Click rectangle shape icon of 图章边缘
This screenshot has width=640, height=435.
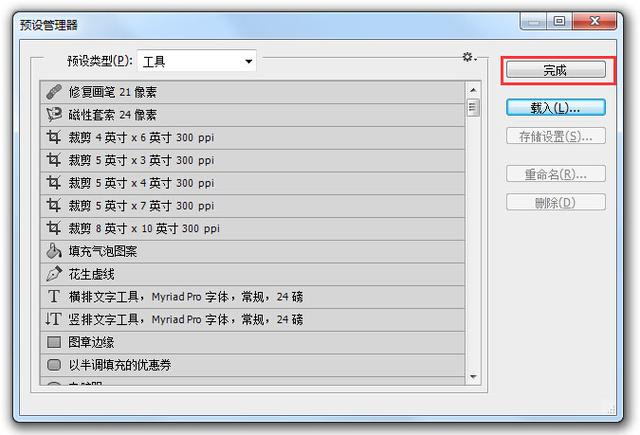[54, 342]
